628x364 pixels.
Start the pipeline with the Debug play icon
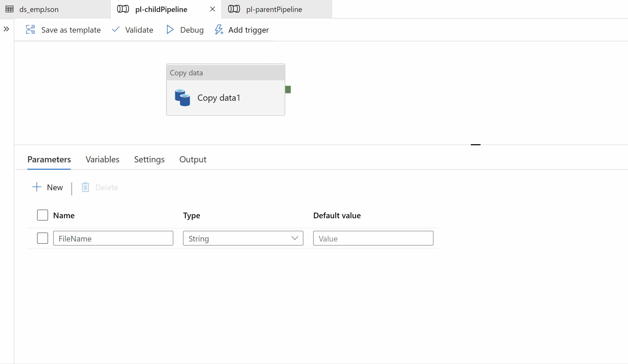pos(170,30)
